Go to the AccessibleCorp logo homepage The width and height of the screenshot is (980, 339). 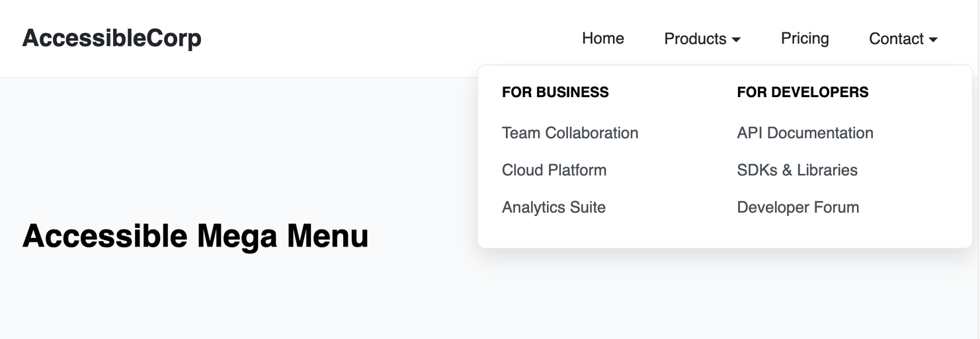click(112, 38)
